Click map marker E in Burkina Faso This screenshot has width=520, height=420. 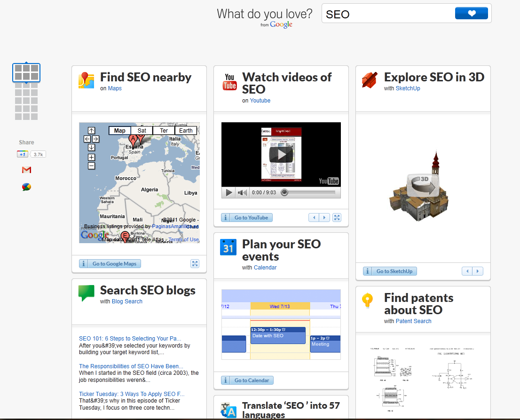point(125,237)
